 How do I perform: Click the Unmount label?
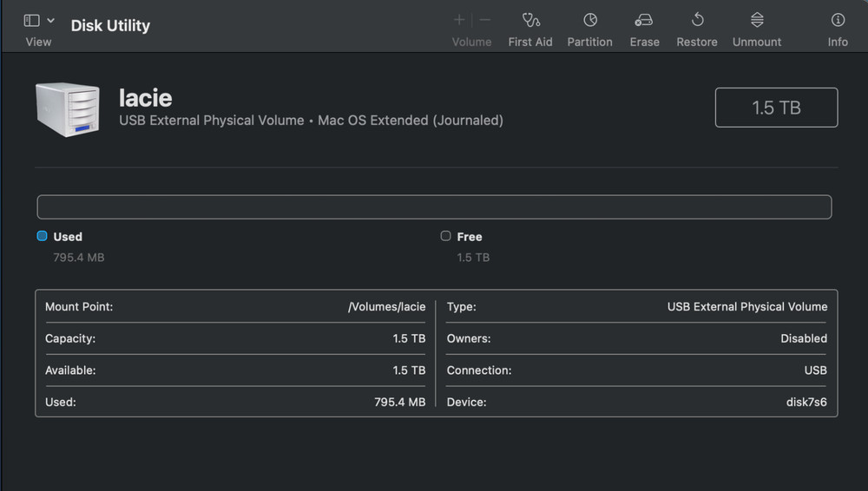click(x=757, y=42)
